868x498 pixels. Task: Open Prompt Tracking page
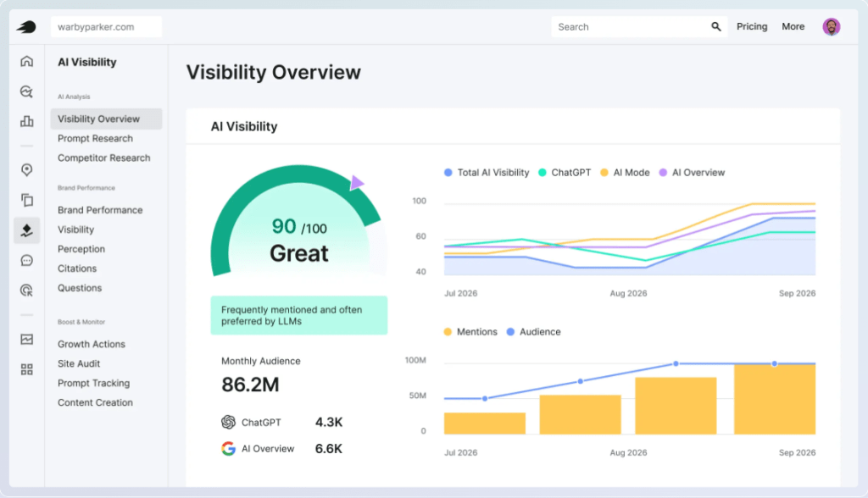93,383
